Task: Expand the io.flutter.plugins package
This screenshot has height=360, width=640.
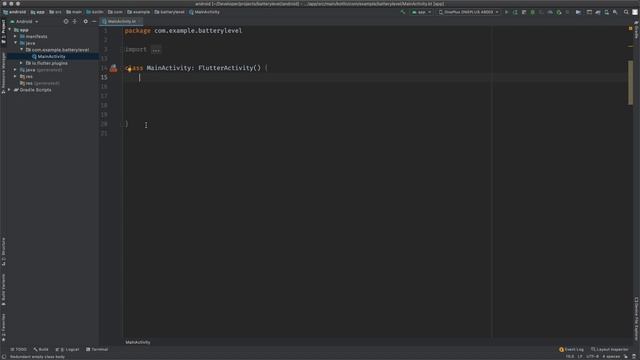Action: (21, 63)
